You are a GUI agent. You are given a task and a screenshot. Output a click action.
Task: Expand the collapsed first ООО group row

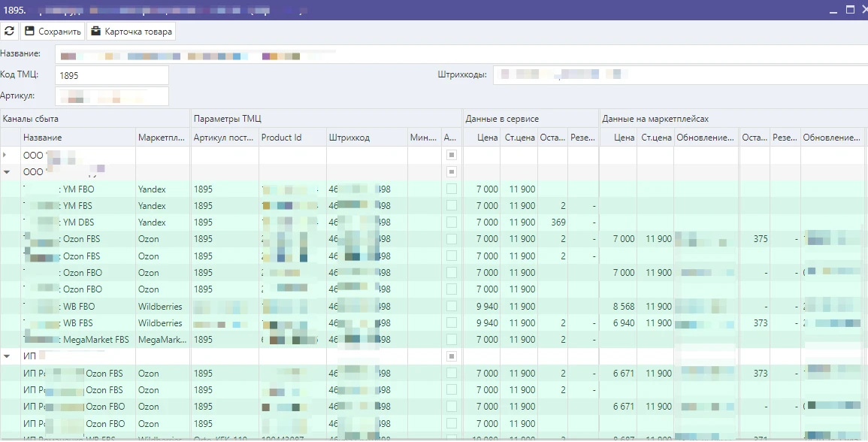[x=6, y=155]
